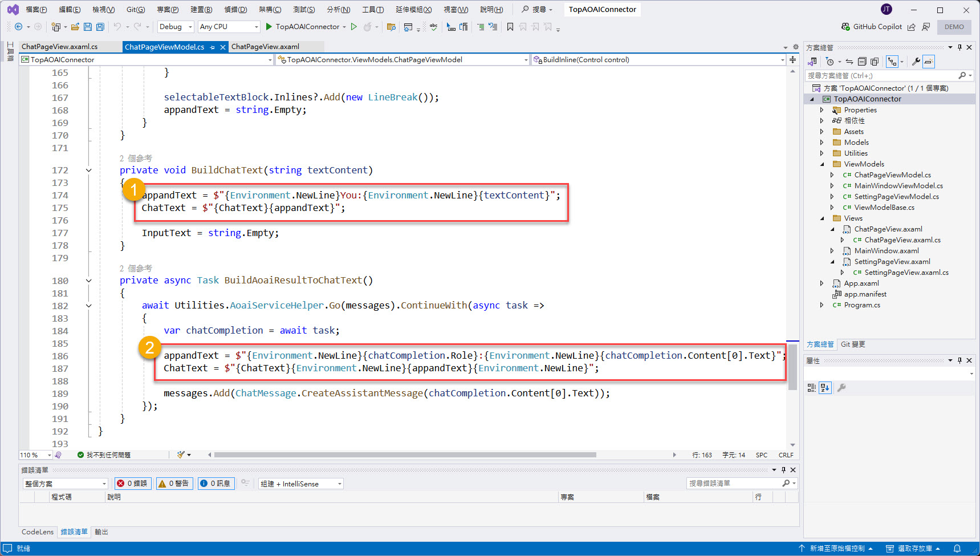
Task: Expand the Models folder in Solution Explorer
Action: point(822,143)
